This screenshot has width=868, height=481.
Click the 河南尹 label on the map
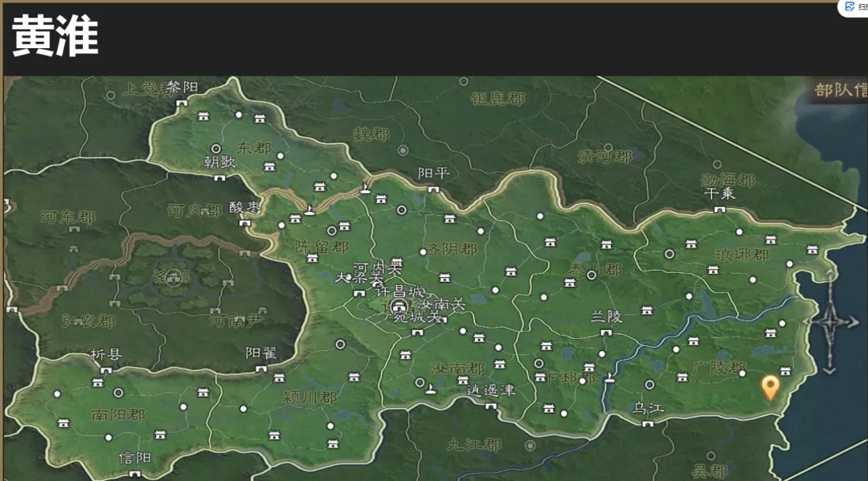(x=237, y=319)
